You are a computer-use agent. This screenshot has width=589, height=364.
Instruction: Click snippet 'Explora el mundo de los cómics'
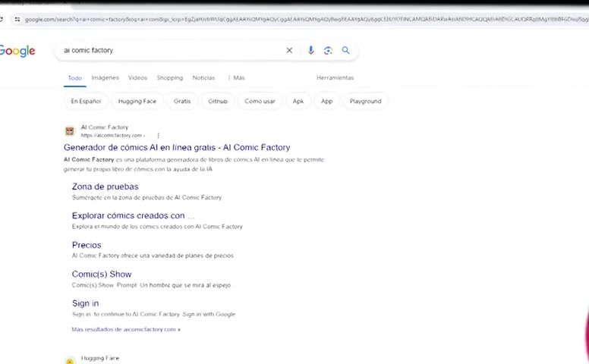pos(157,227)
